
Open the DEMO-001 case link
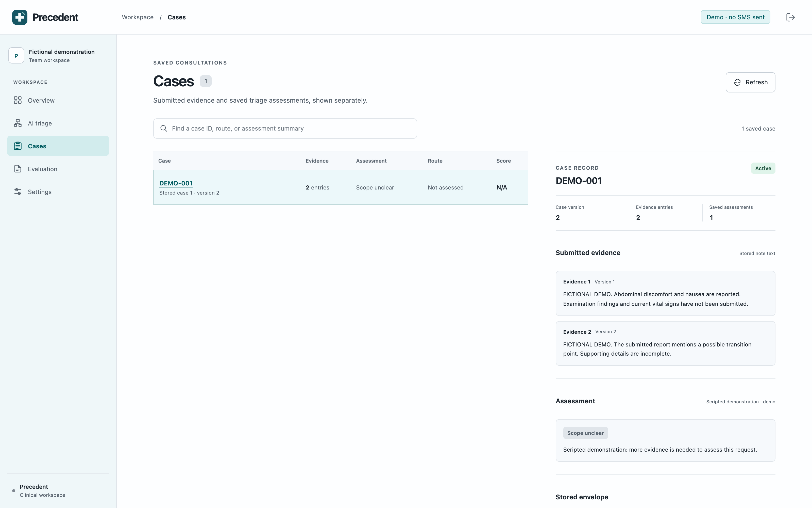tap(176, 183)
